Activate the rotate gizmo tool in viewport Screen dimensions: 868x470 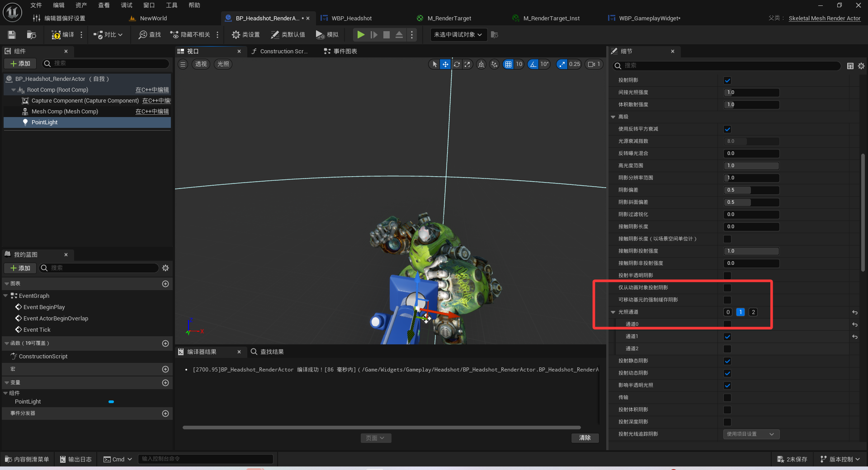(457, 64)
